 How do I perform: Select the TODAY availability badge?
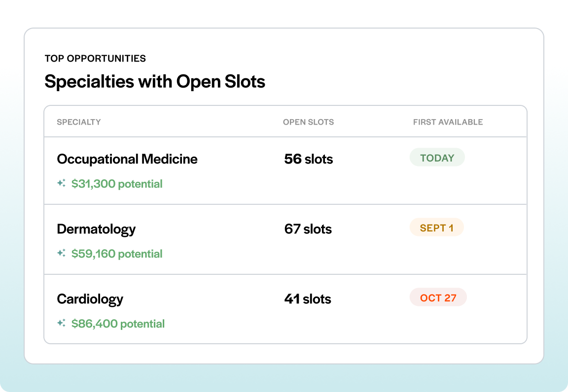click(x=437, y=158)
